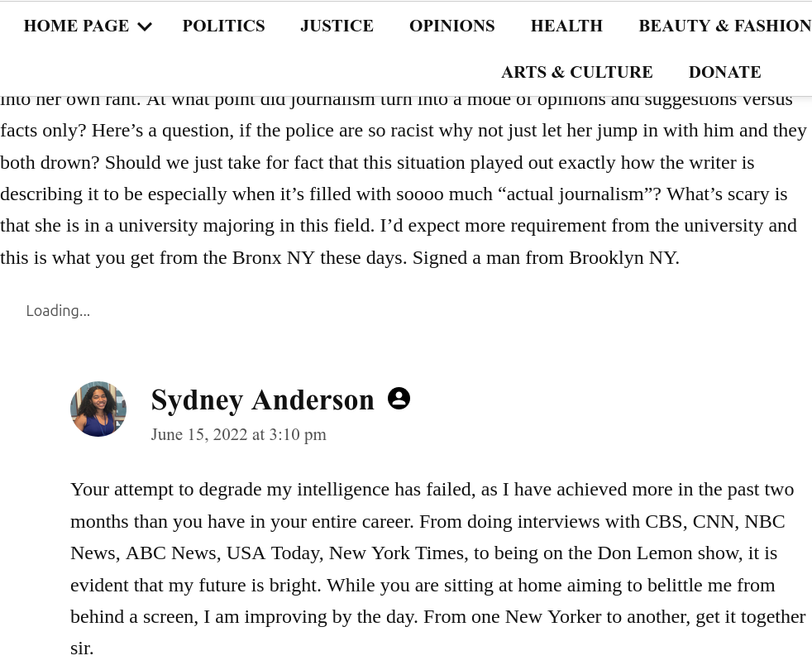Screen dimensions: 812x670
Task: Click the DONATE link
Action: [x=724, y=72]
